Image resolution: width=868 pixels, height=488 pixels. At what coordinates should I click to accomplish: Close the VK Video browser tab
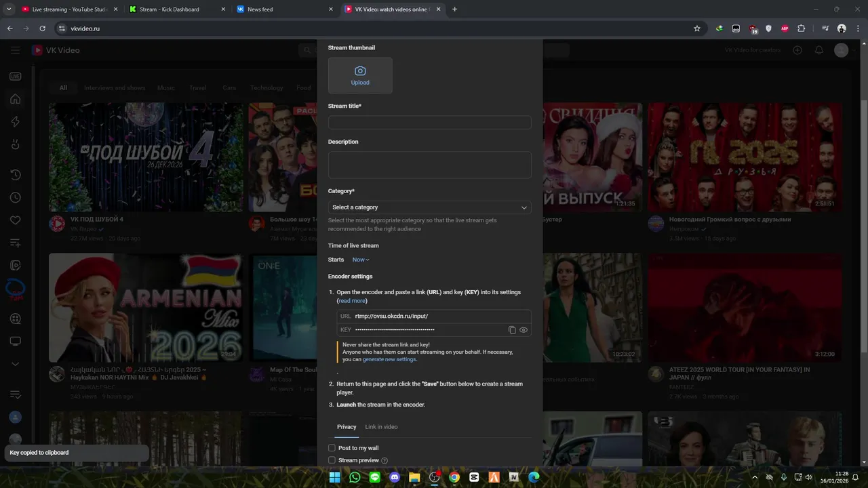[438, 9]
